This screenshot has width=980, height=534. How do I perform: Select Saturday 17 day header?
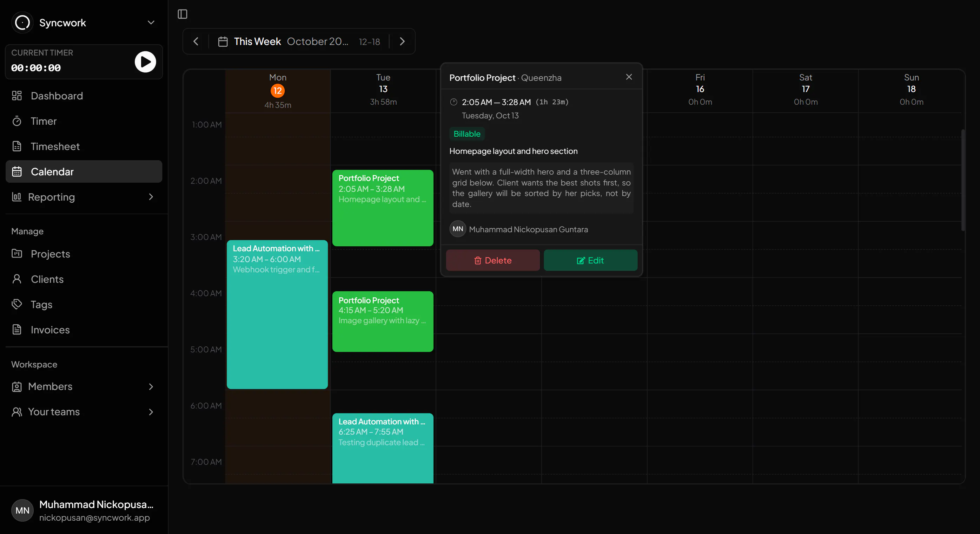[806, 91]
